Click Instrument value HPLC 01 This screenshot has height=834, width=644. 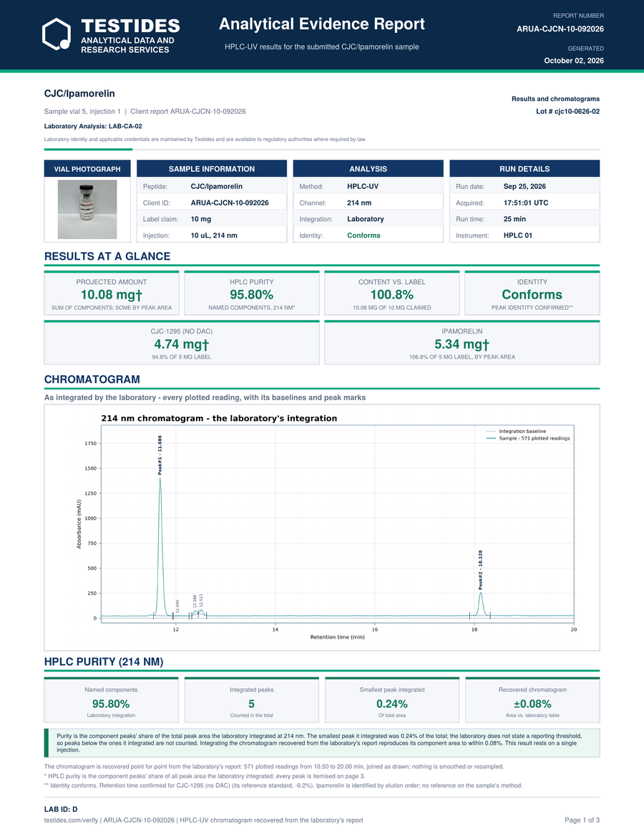[x=517, y=235]
